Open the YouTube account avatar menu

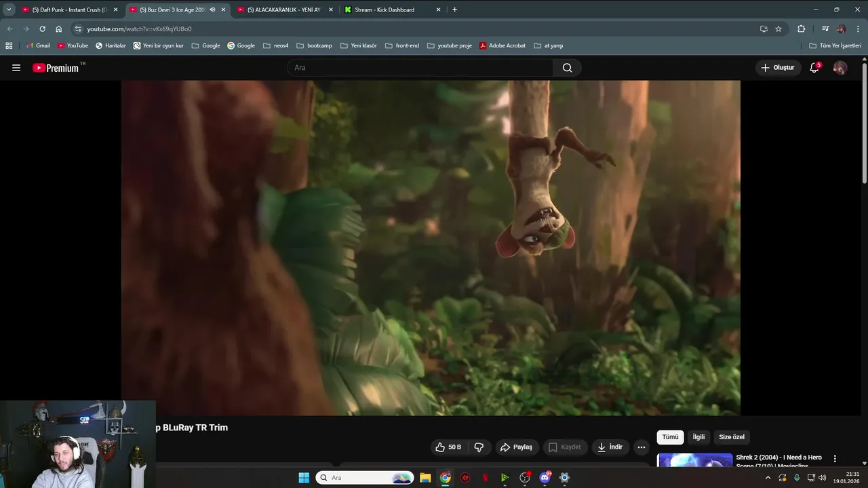point(840,68)
